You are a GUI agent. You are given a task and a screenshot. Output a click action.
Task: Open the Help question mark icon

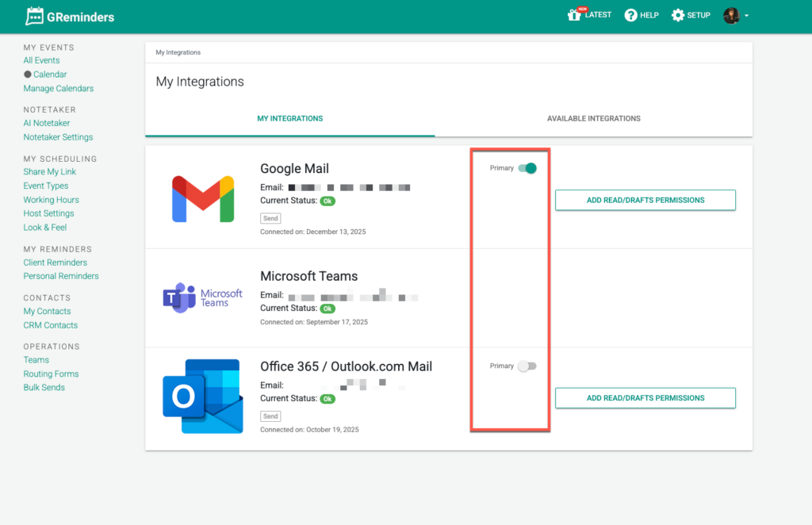click(x=630, y=15)
